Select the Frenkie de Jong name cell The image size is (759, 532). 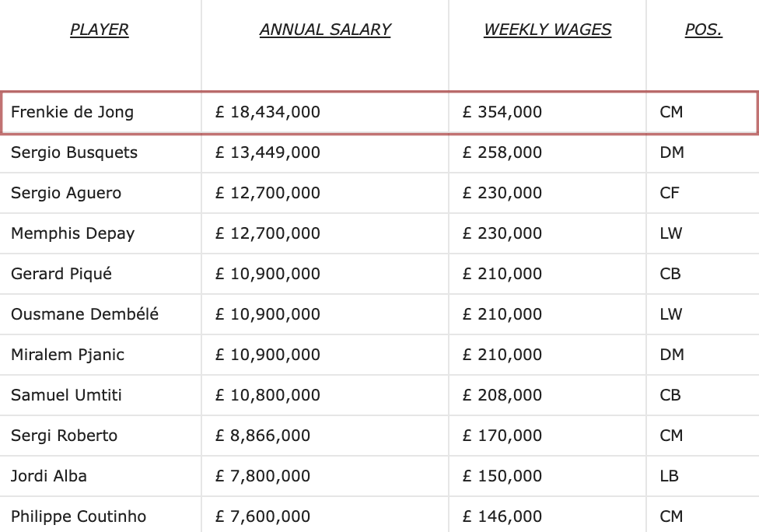[72, 112]
